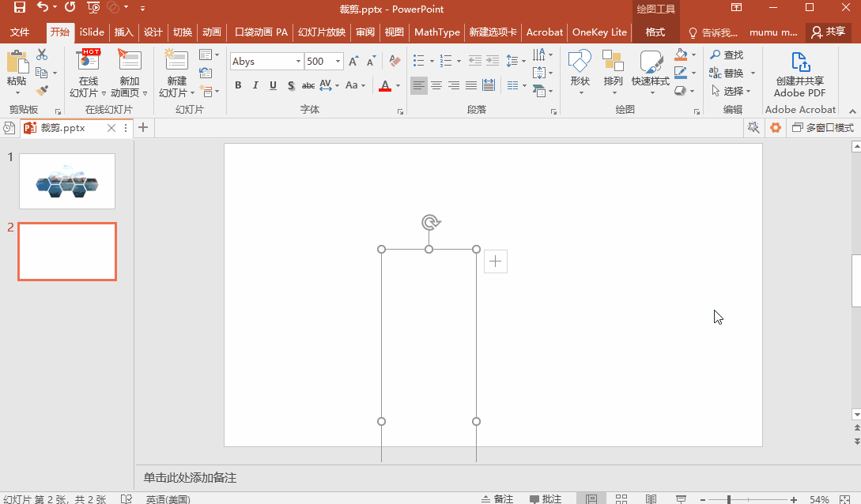Click the Clear All Formatting eraser icon
Screen dimensions: 861x504
(396, 61)
